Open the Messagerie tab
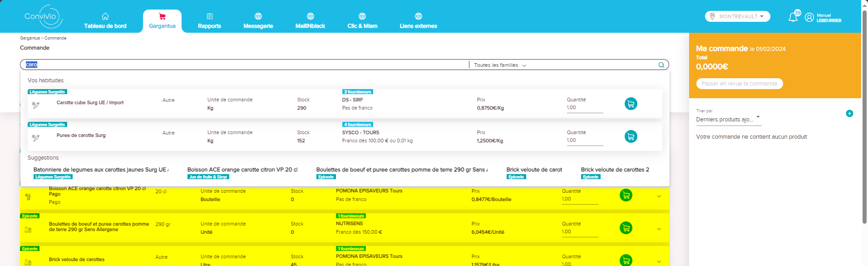This screenshot has width=868, height=266. (258, 21)
